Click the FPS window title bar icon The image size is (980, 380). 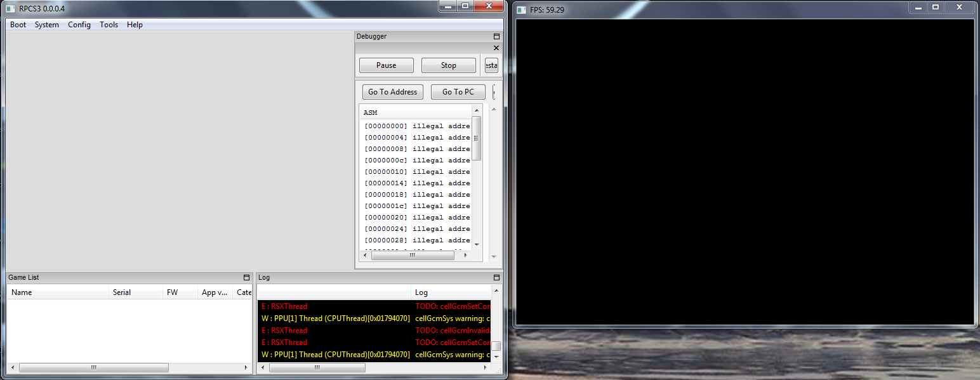pos(522,10)
